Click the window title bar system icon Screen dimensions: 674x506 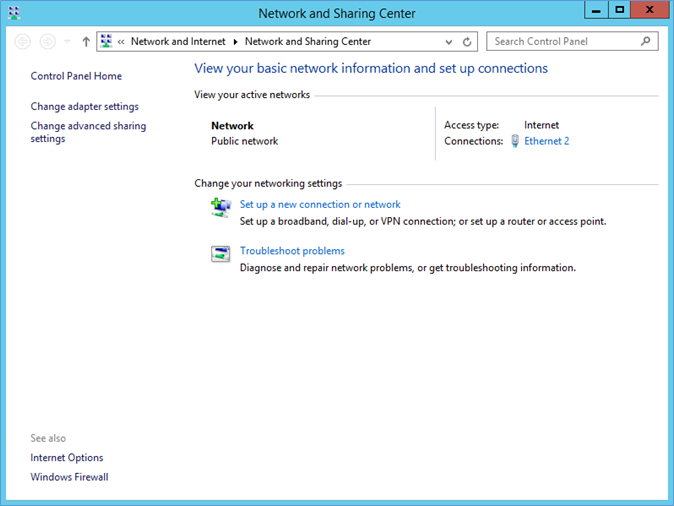coord(14,13)
